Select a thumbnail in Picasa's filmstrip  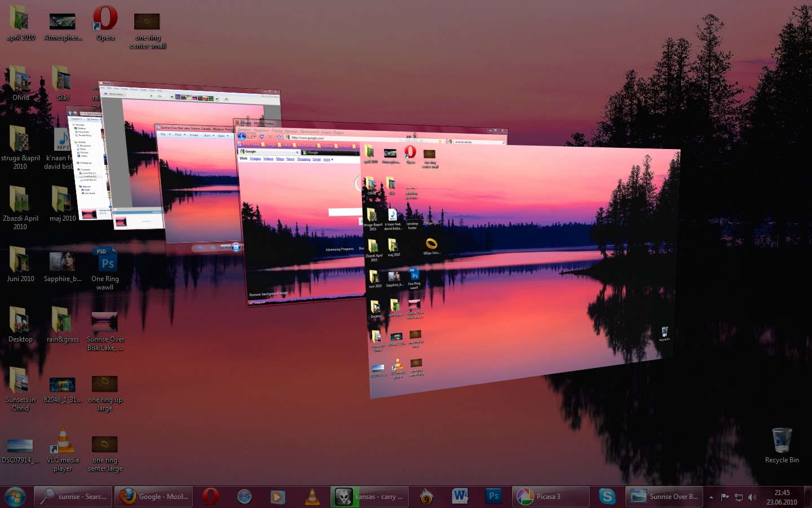tap(195, 97)
